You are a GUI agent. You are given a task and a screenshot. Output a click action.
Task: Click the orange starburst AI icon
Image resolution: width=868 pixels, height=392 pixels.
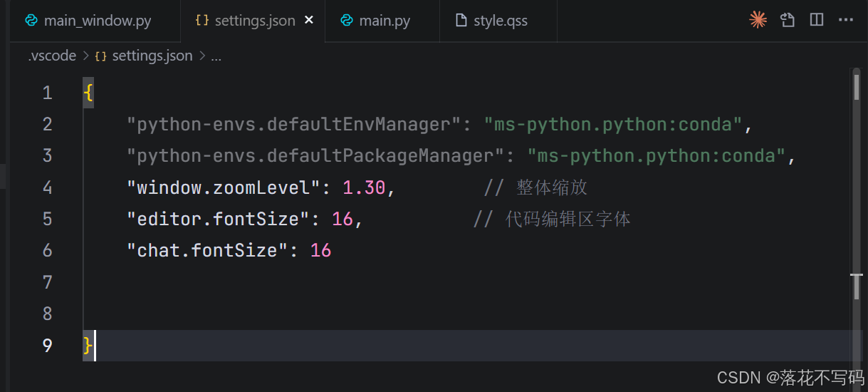point(758,20)
